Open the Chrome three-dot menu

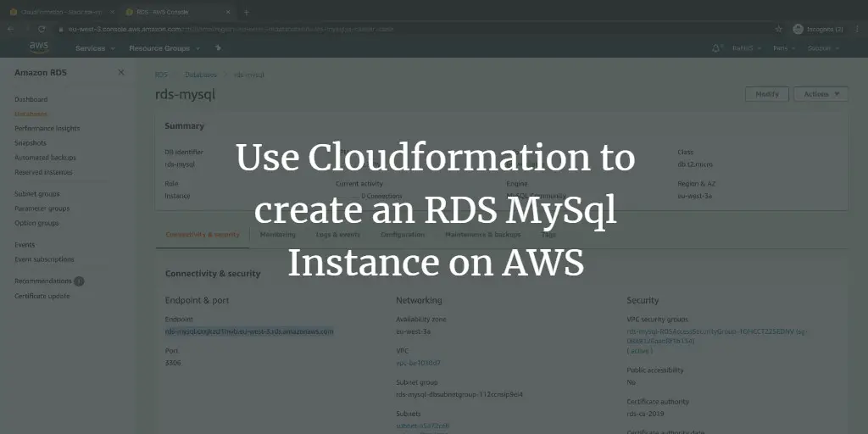click(857, 29)
